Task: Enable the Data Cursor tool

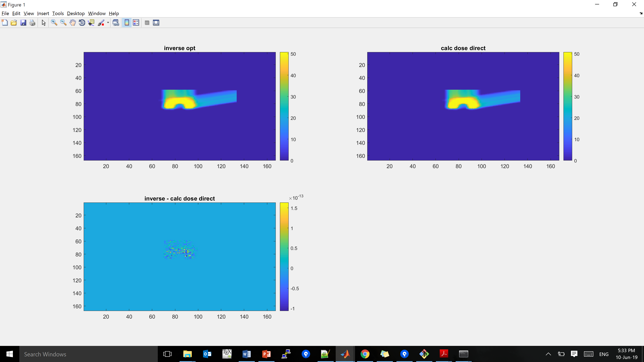Action: pos(91,23)
